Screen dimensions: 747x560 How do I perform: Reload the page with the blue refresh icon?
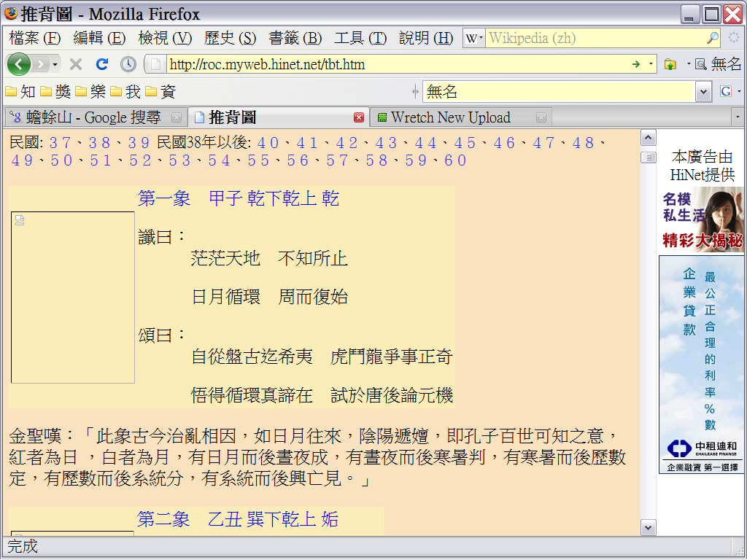coord(102,64)
